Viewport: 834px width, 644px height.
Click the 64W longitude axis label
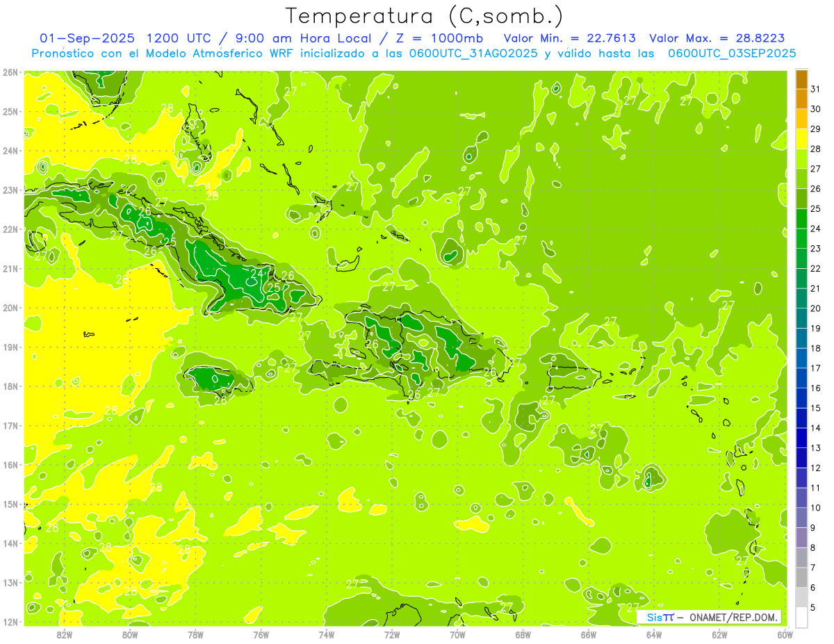tap(654, 634)
